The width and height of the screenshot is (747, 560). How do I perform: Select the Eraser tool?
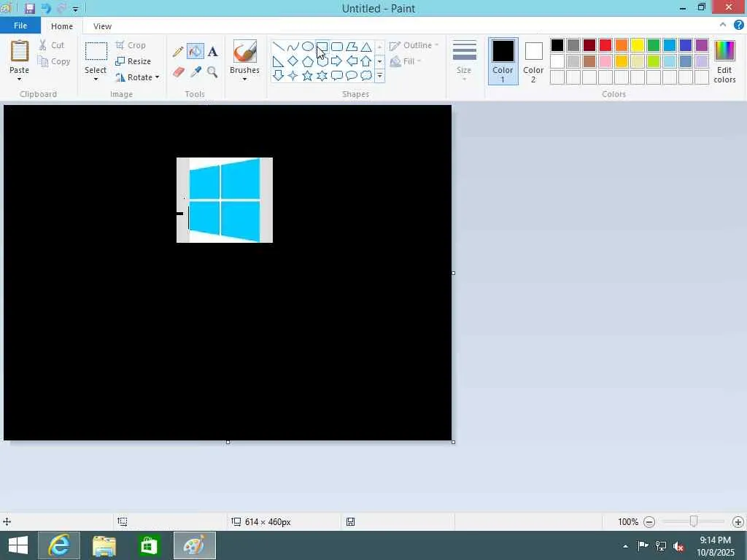tap(178, 72)
